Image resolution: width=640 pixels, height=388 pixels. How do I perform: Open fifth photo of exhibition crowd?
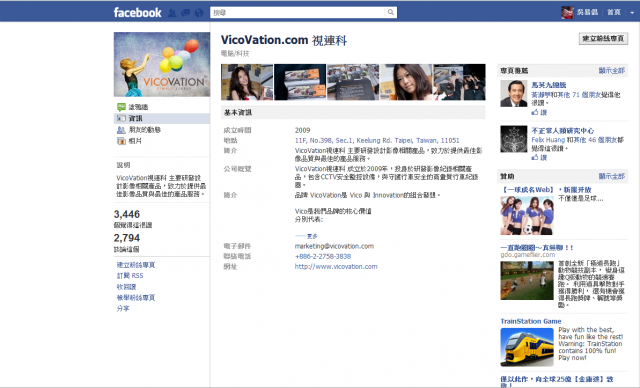460,82
